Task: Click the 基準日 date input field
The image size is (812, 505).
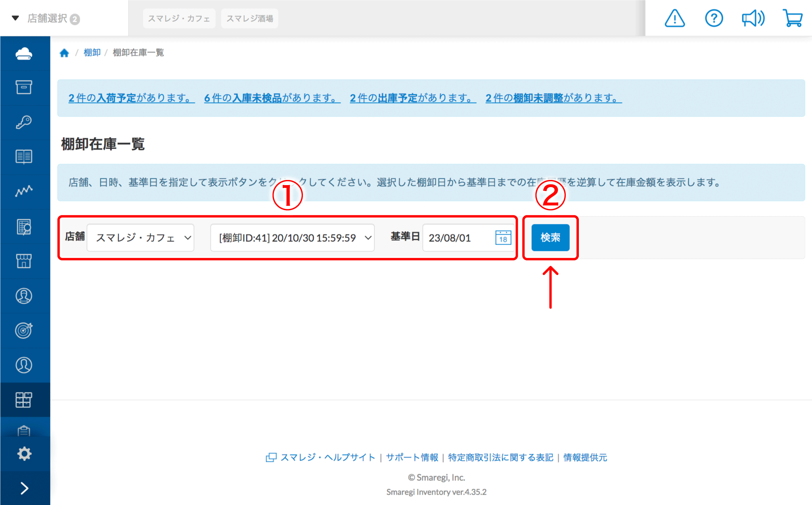Action: pos(458,238)
